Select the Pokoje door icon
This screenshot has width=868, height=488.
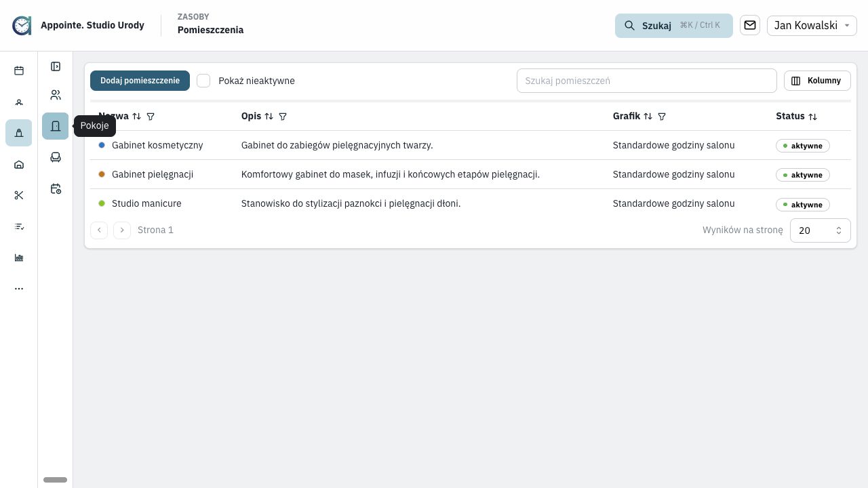pos(56,126)
